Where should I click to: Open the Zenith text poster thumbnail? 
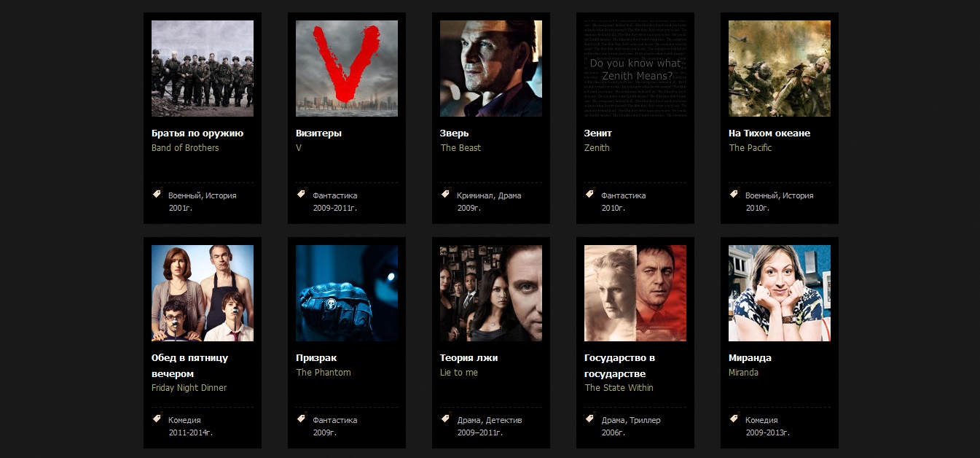(635, 69)
